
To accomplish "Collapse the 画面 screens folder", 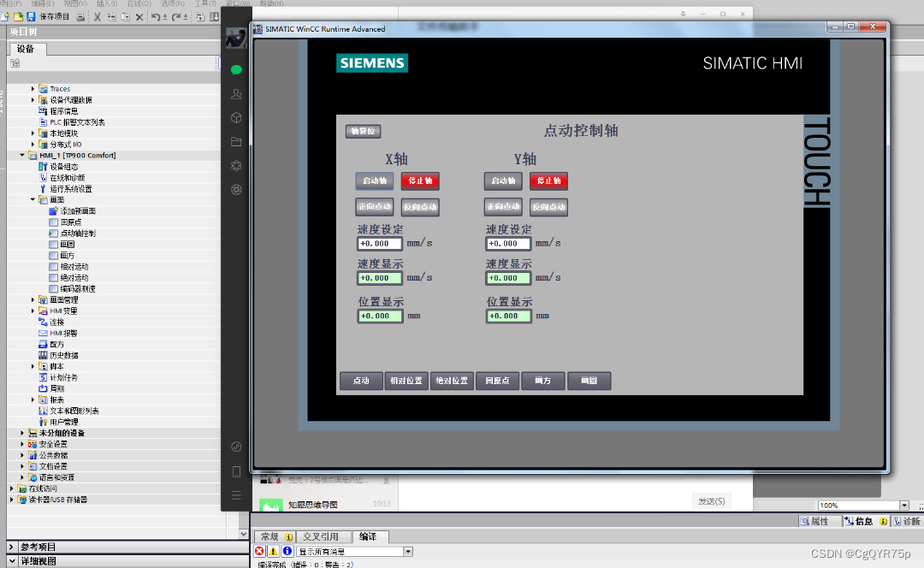I will [x=33, y=200].
